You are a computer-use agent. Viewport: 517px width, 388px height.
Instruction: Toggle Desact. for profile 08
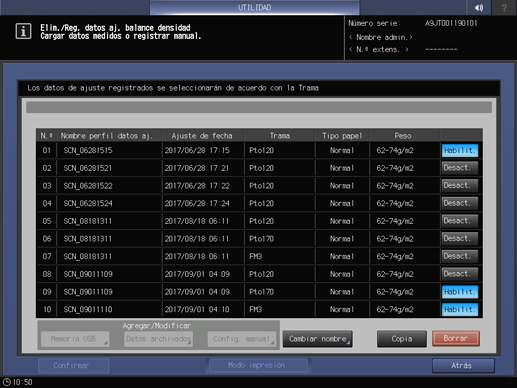pyautogui.click(x=460, y=274)
